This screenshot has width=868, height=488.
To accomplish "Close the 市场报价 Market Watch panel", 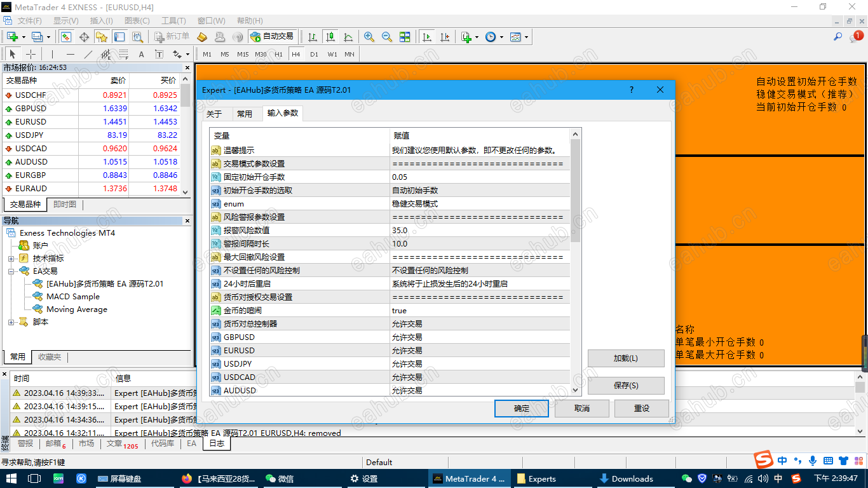I will [187, 67].
